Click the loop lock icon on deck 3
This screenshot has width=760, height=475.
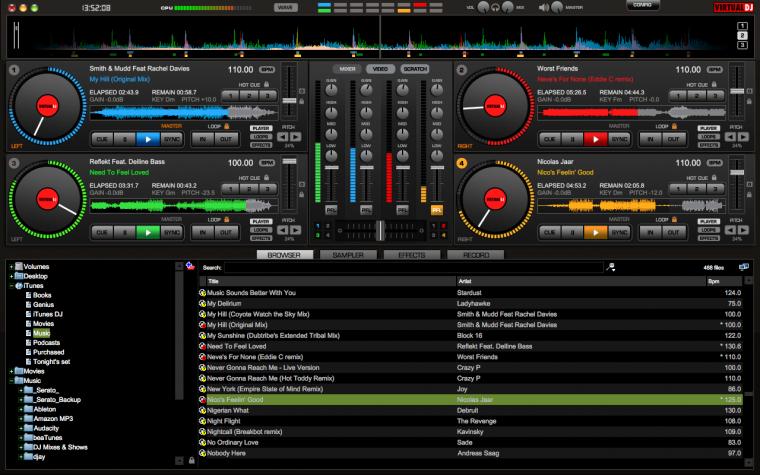click(x=226, y=219)
